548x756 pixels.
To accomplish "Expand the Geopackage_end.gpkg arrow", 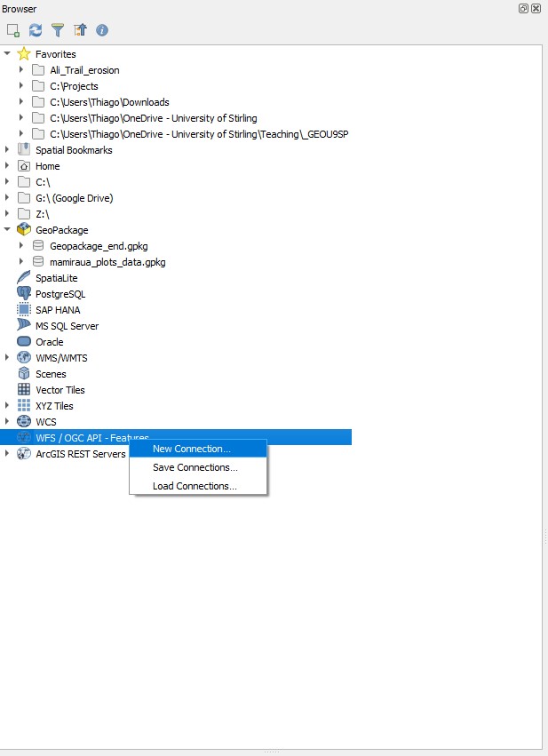I will (21, 245).
